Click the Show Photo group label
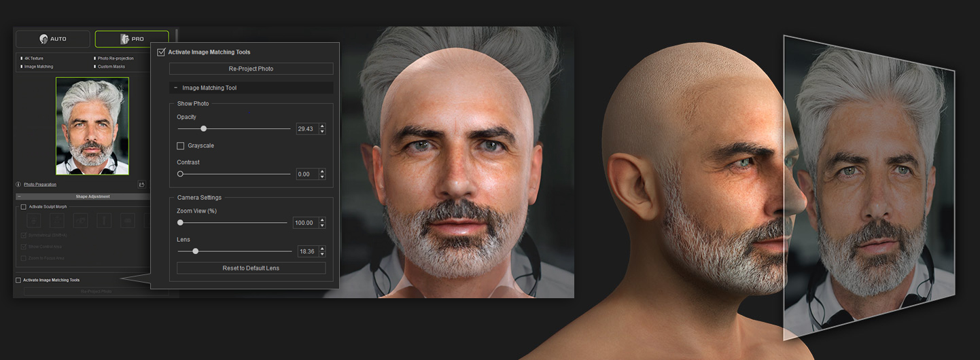Screen dimensions: 980x360 coord(193,103)
